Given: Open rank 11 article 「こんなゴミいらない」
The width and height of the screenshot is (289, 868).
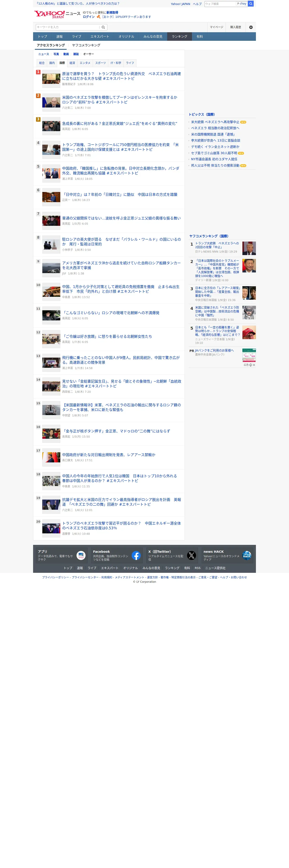Looking at the screenshot, I should [x=111, y=313].
